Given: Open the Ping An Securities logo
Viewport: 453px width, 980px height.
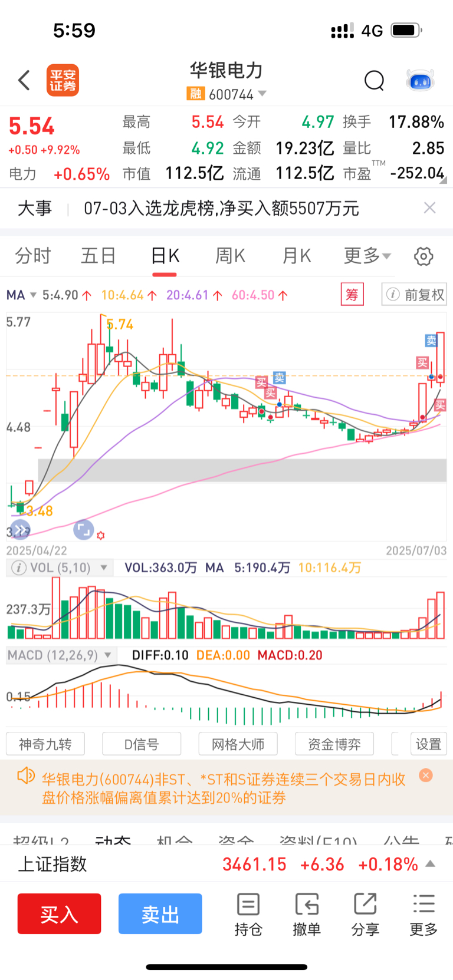Looking at the screenshot, I should (x=63, y=80).
